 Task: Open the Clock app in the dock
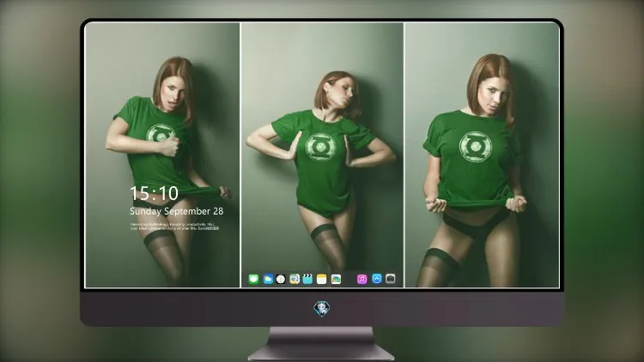281,279
